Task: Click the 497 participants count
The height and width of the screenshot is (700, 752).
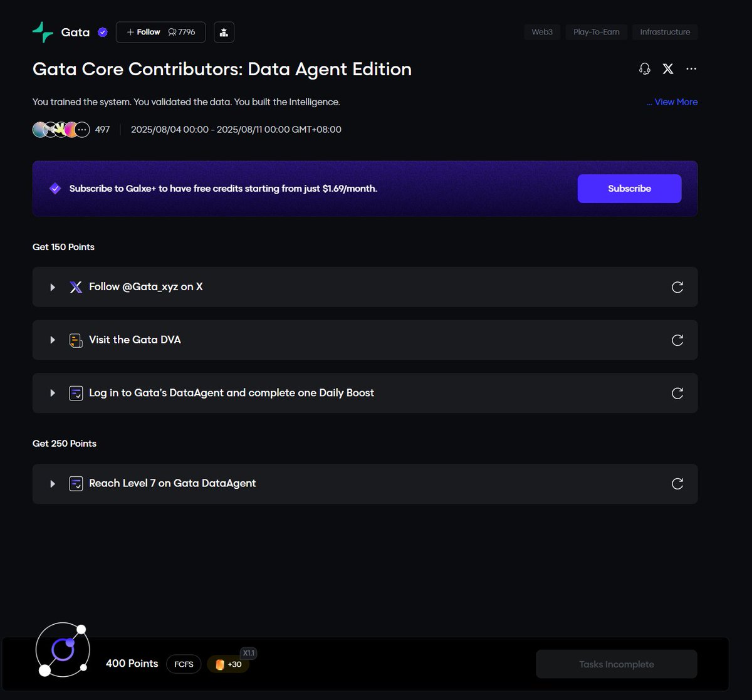Action: (x=102, y=130)
